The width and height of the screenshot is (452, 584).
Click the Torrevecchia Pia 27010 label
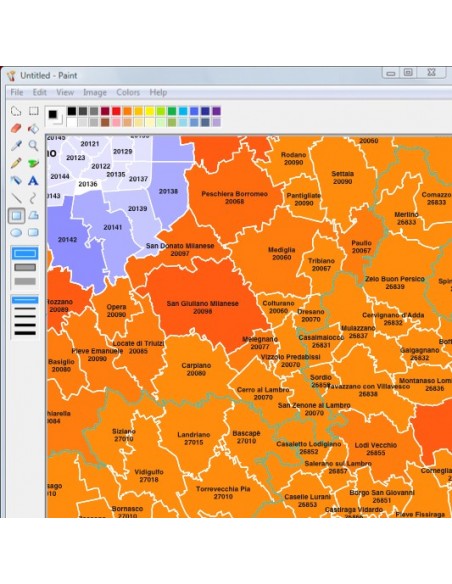click(x=223, y=492)
